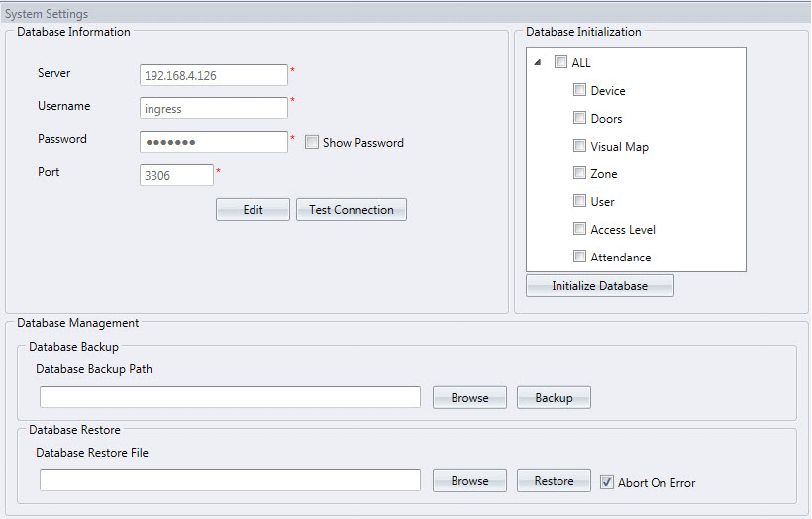The height and width of the screenshot is (519, 812).
Task: Browse for the database backup path
Action: tap(469, 398)
